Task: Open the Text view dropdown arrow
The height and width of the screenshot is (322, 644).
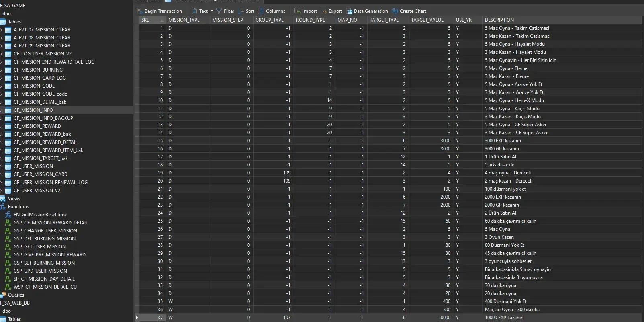Action: click(212, 11)
